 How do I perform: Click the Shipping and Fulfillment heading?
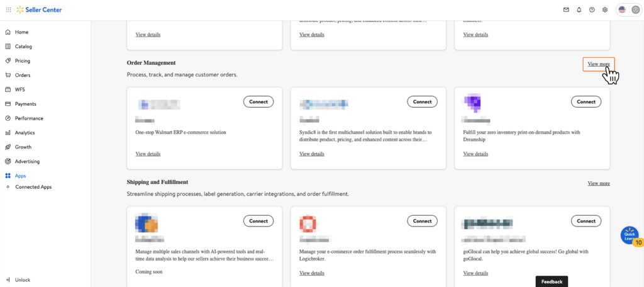pyautogui.click(x=157, y=182)
